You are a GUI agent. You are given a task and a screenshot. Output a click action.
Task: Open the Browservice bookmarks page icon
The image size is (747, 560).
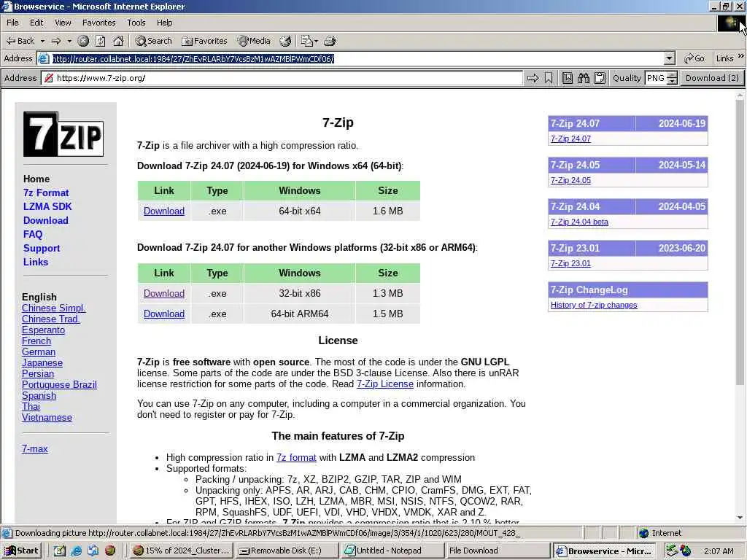click(568, 77)
